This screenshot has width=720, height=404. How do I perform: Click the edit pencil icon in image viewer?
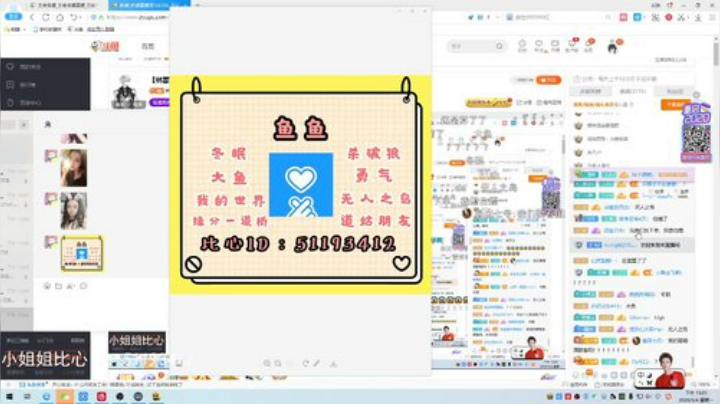(317, 363)
